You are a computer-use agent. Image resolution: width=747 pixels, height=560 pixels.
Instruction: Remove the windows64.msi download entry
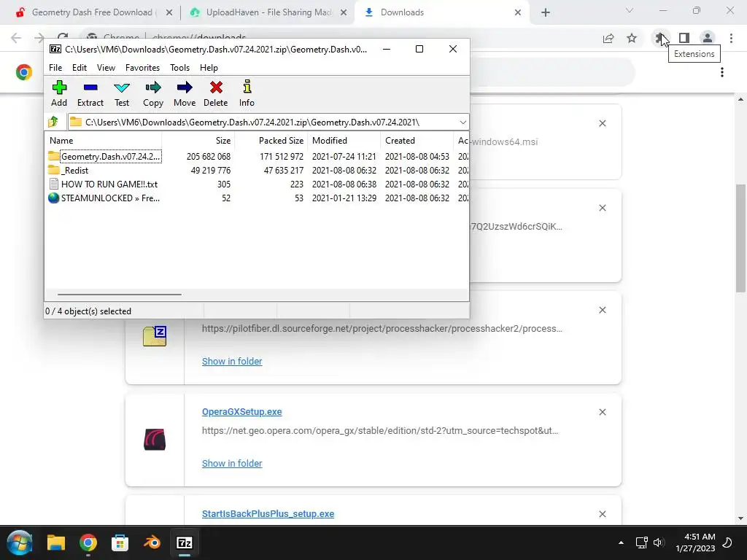[x=602, y=123]
